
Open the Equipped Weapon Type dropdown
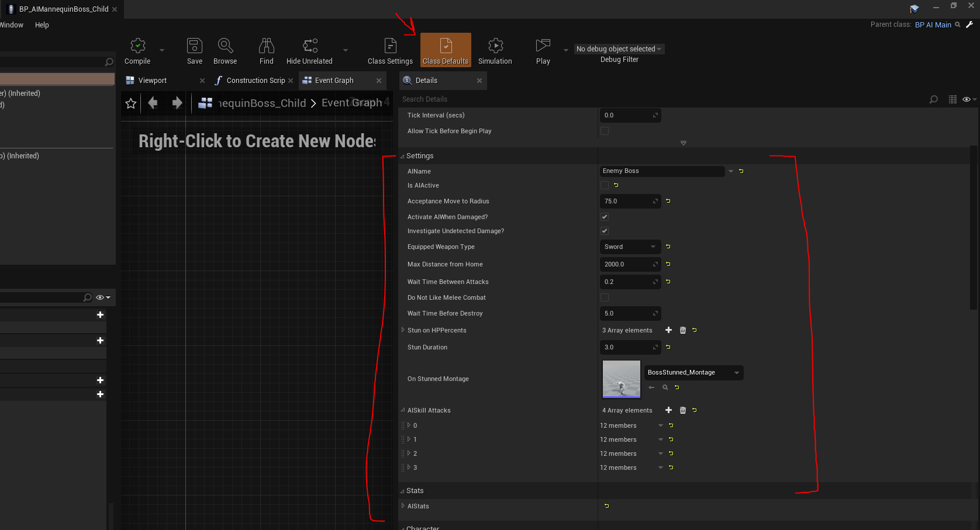630,247
